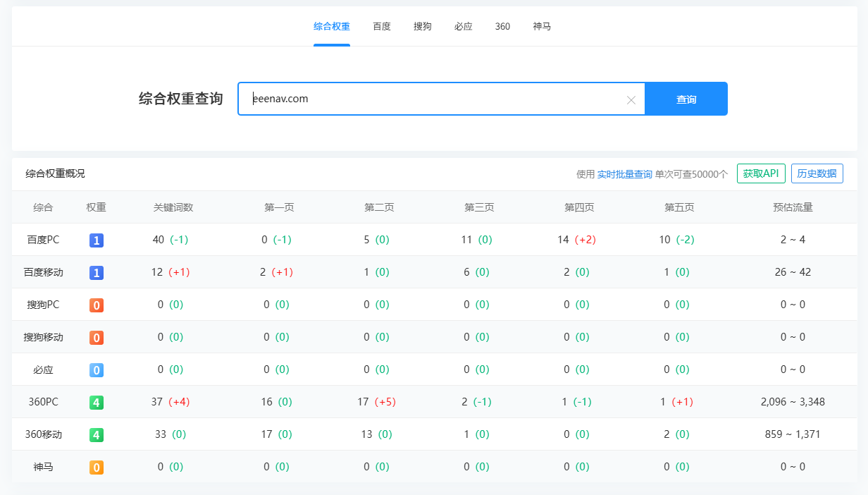The image size is (868, 495).
Task: Open the 历史数据 button
Action: coord(817,173)
